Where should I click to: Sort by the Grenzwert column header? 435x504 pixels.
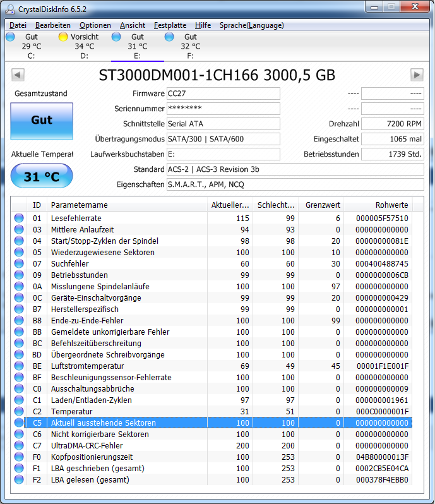point(321,205)
